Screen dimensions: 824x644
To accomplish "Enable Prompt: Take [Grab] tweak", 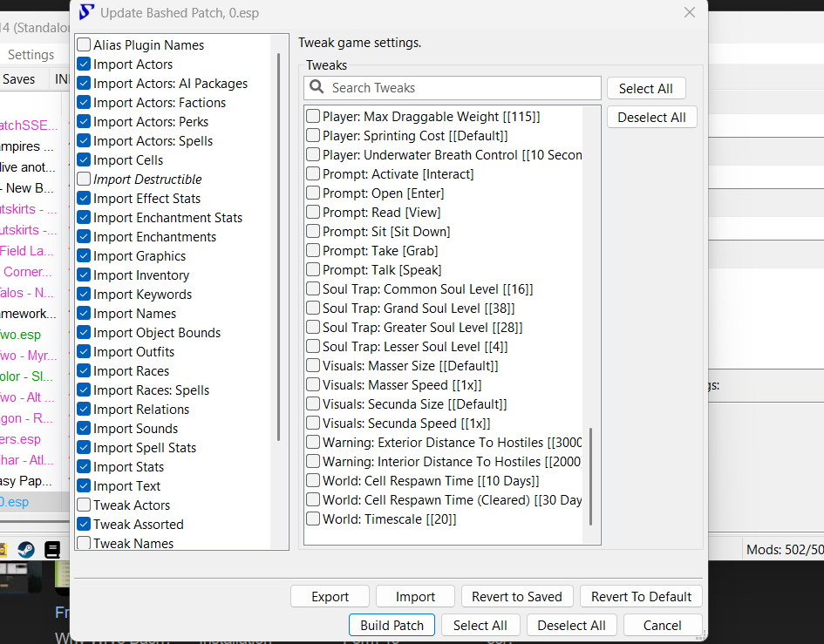I will (313, 251).
